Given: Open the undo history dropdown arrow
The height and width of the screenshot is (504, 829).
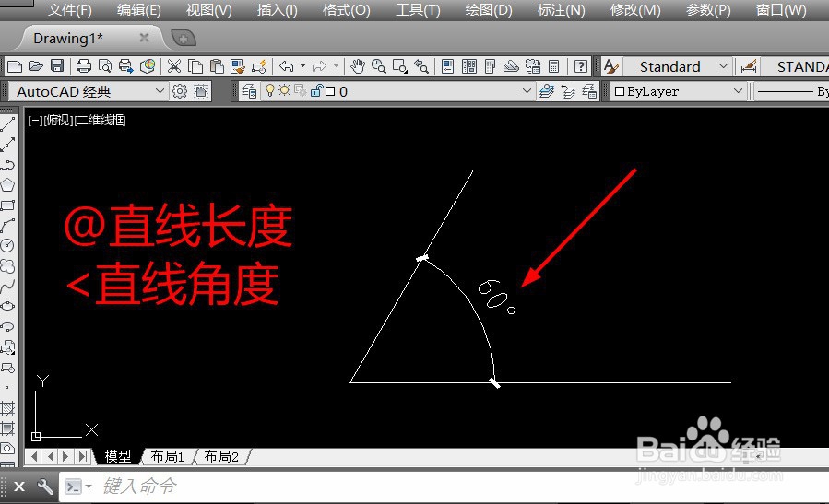Looking at the screenshot, I should pyautogui.click(x=303, y=66).
